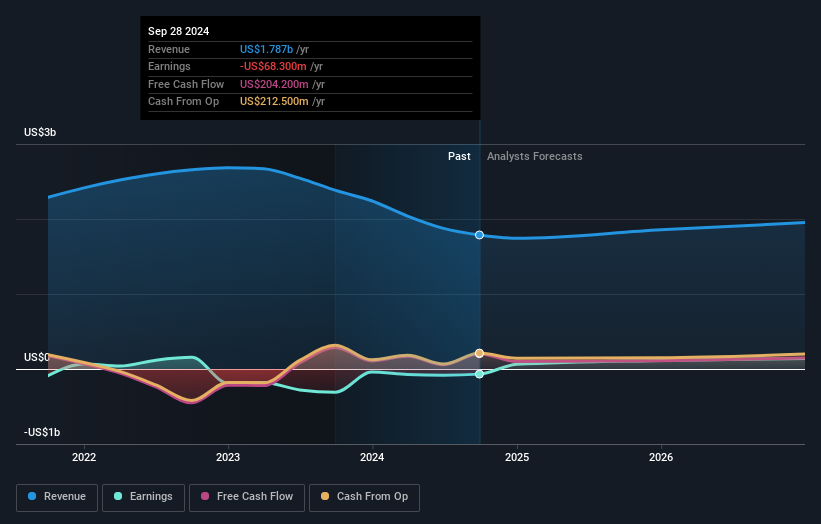Toggle the Free Cash Flow legend series
The height and width of the screenshot is (524, 821).
point(247,497)
